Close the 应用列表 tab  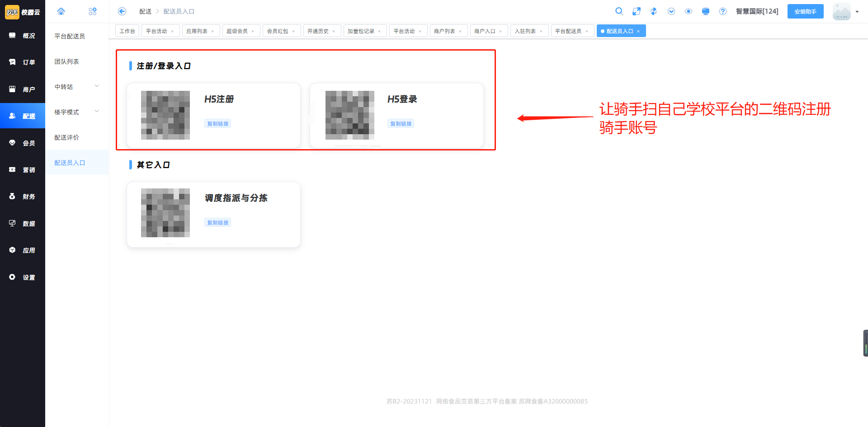click(x=212, y=32)
